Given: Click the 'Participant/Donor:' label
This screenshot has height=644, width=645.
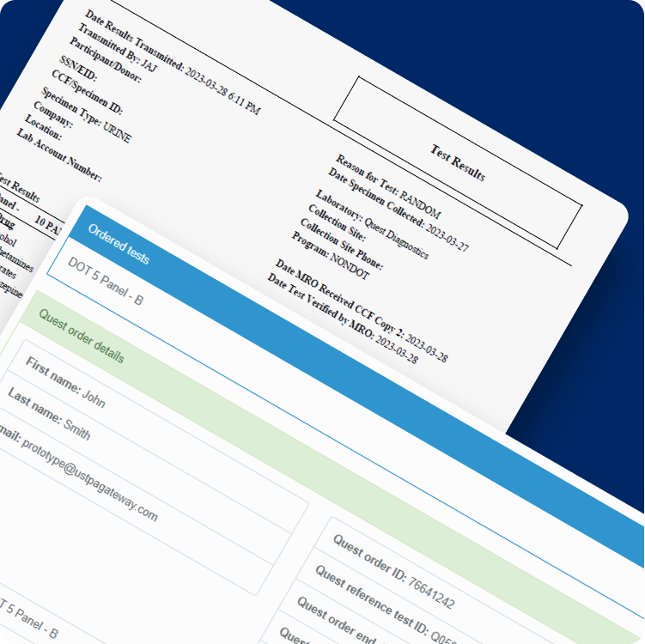Looking at the screenshot, I should [x=106, y=59].
